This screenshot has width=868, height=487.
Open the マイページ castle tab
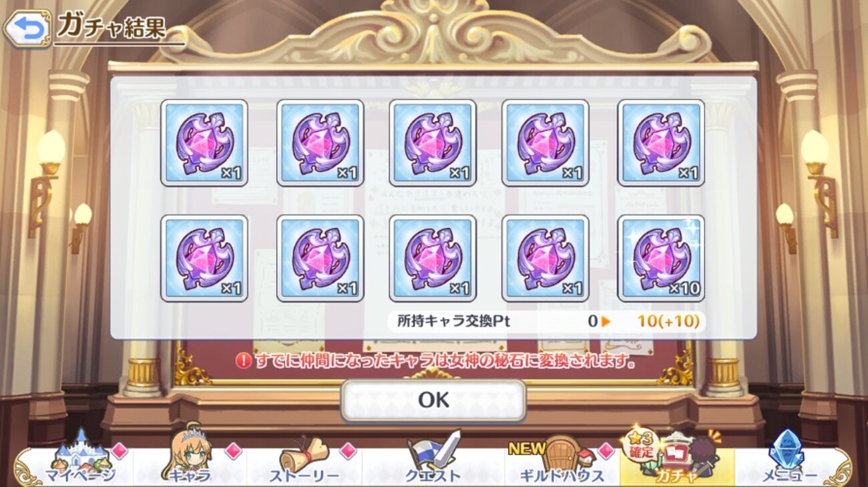(80, 460)
